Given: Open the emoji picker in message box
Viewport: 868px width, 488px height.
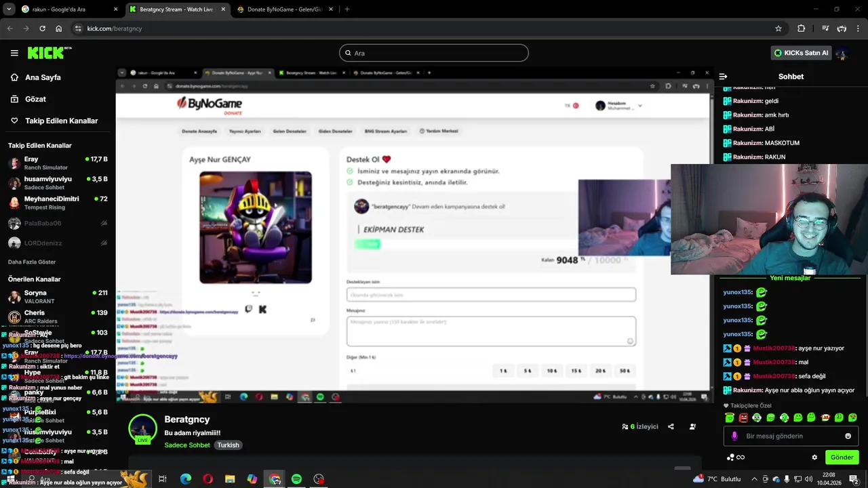Looking at the screenshot, I should (848, 436).
